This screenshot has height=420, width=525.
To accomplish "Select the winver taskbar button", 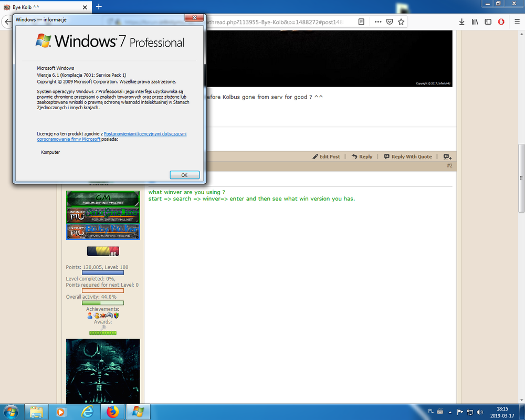I will coord(138,412).
